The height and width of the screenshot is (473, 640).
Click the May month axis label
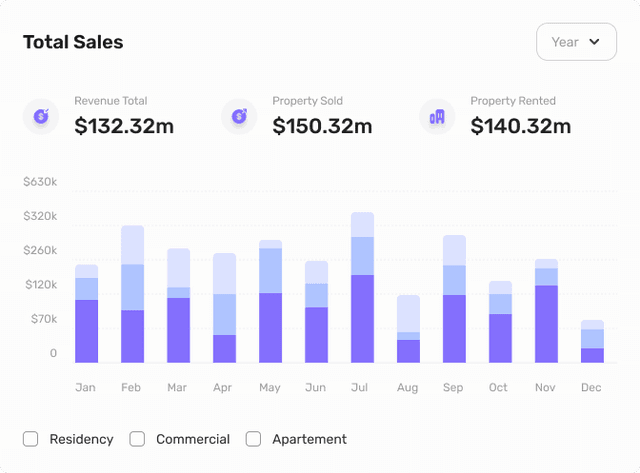[269, 387]
